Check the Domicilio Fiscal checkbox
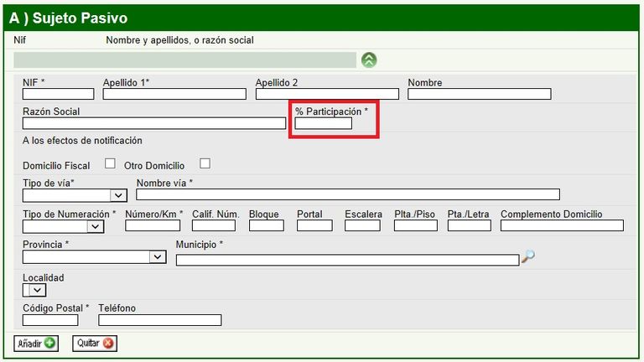The width and height of the screenshot is (644, 362). point(109,163)
